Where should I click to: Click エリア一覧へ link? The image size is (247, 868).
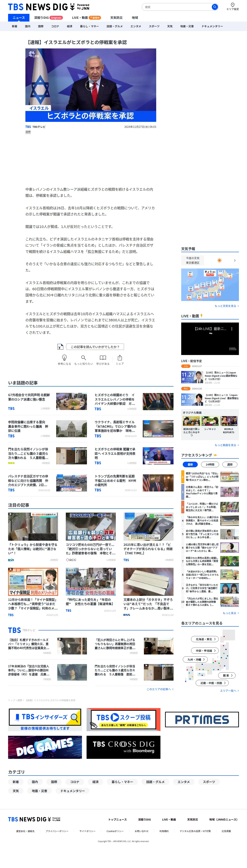(229, 690)
